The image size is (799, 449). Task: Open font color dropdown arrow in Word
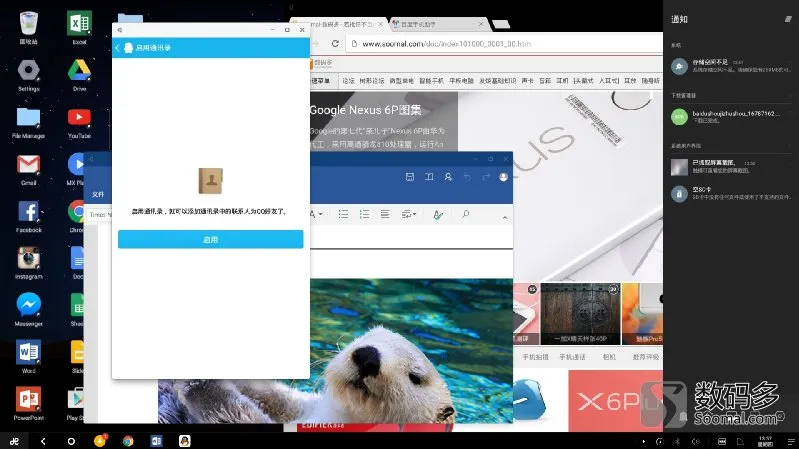pyautogui.click(x=321, y=214)
